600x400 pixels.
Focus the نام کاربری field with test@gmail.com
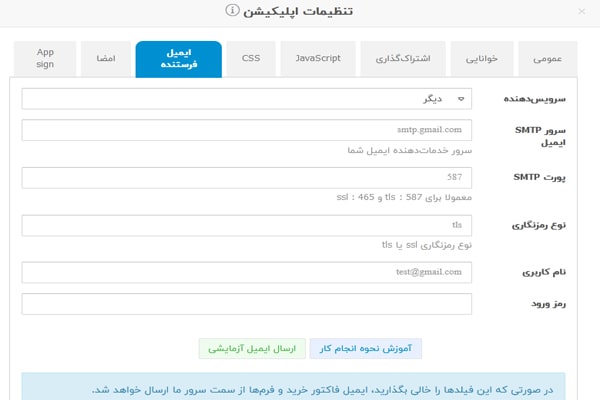pos(247,272)
